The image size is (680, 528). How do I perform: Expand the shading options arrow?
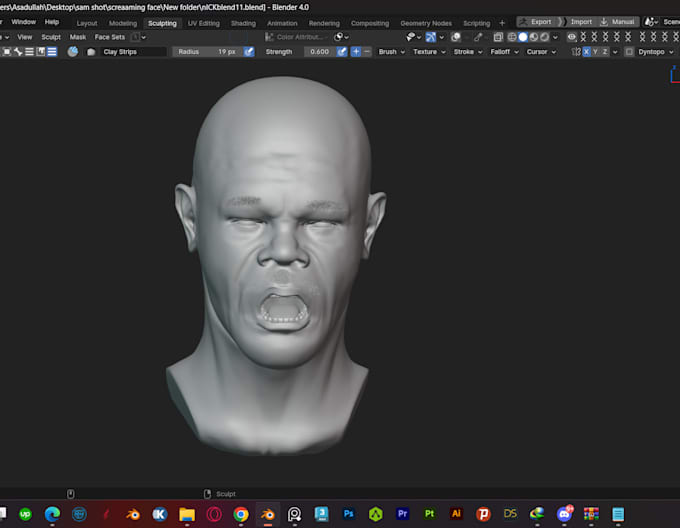click(555, 37)
